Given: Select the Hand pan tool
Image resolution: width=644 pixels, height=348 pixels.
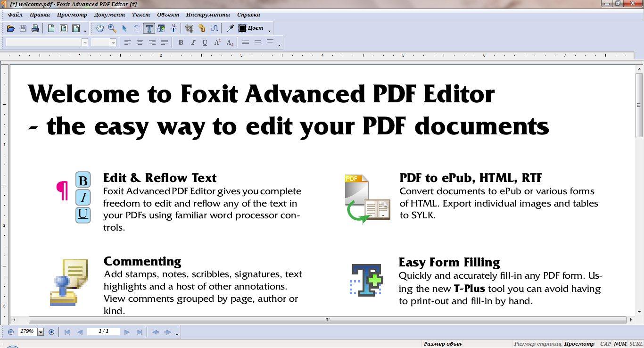Looking at the screenshot, I should [100, 28].
